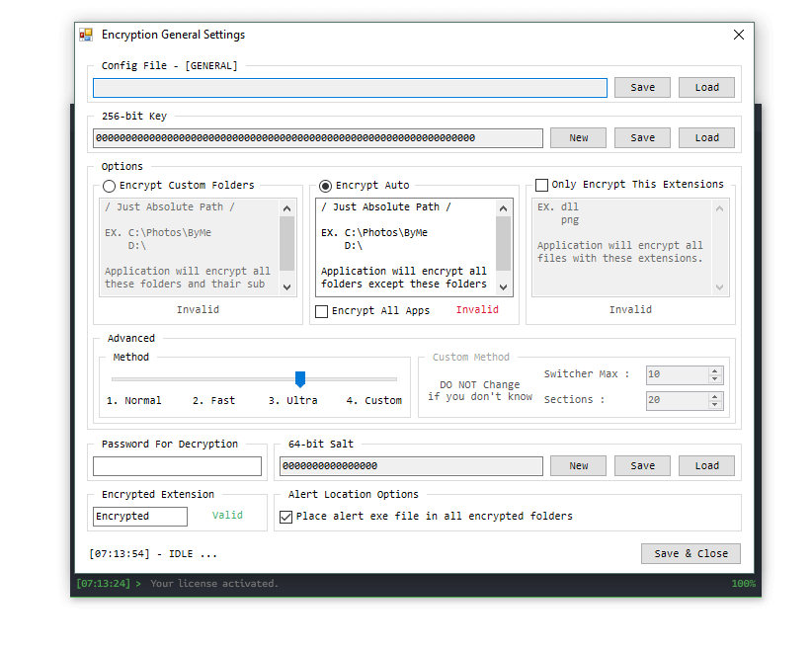Click the Method slider thumb
Viewport: 812px width, 651px height.
pyautogui.click(x=300, y=379)
